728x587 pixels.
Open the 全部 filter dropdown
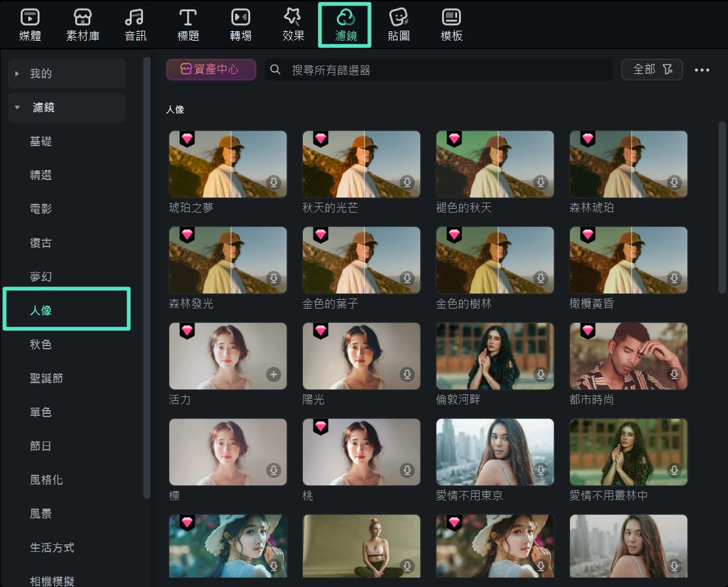pyautogui.click(x=652, y=70)
